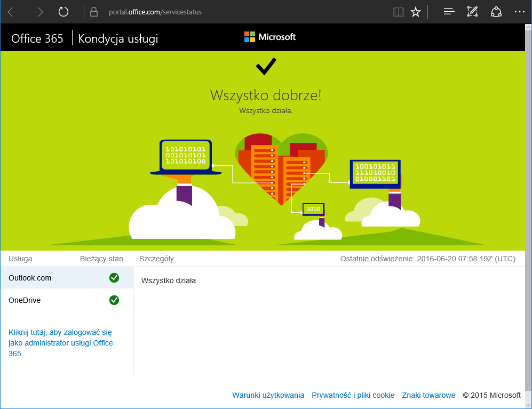Click the 'Wszystko działa.' details panel text

169,281
